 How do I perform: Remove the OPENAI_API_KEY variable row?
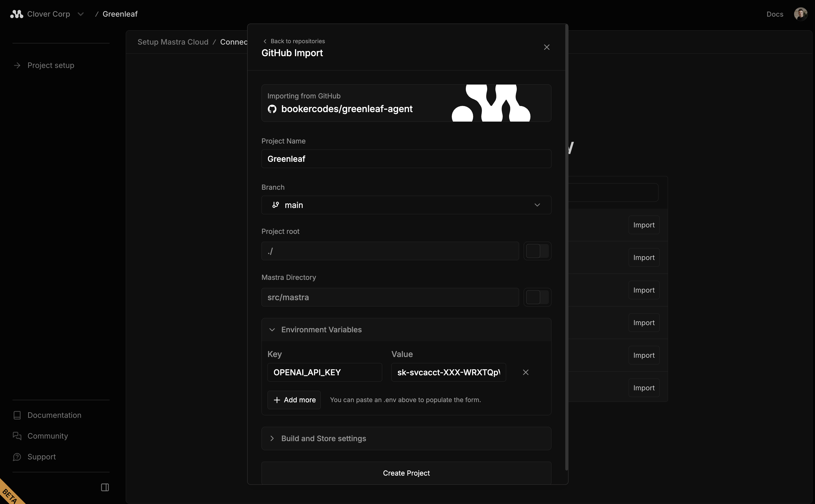point(526,372)
